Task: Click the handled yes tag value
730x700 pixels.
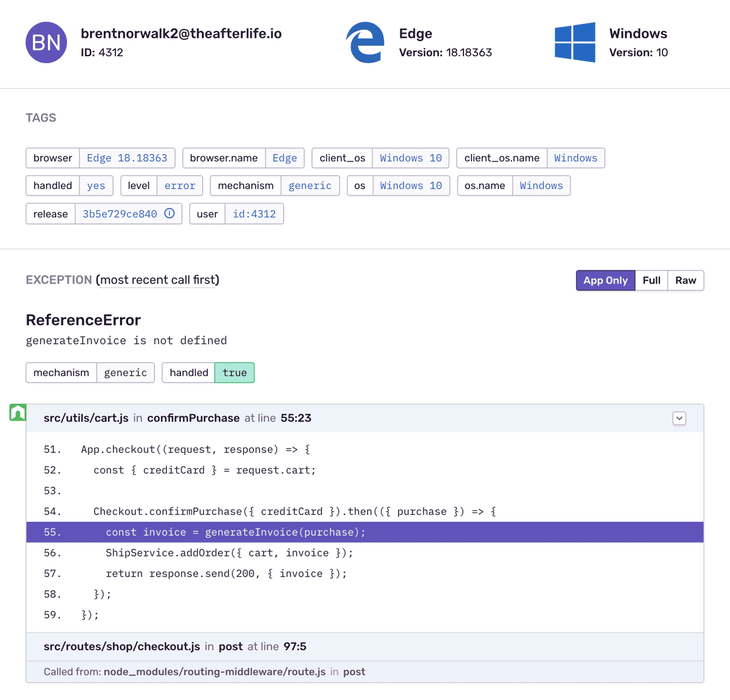Action: [96, 186]
